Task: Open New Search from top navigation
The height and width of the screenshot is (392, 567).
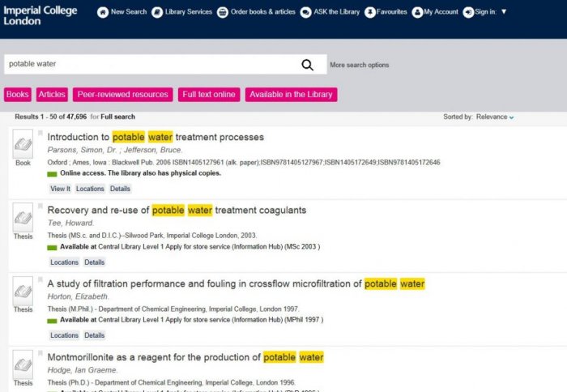Action: (x=122, y=12)
